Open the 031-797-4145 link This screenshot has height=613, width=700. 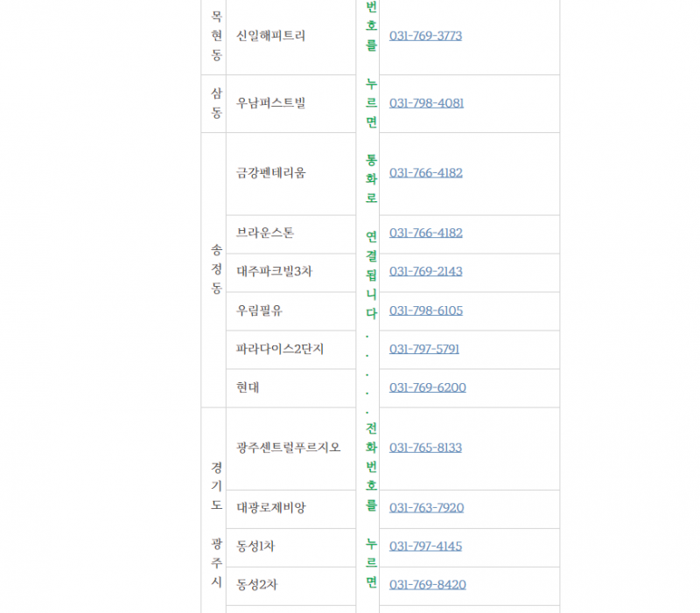coord(425,546)
